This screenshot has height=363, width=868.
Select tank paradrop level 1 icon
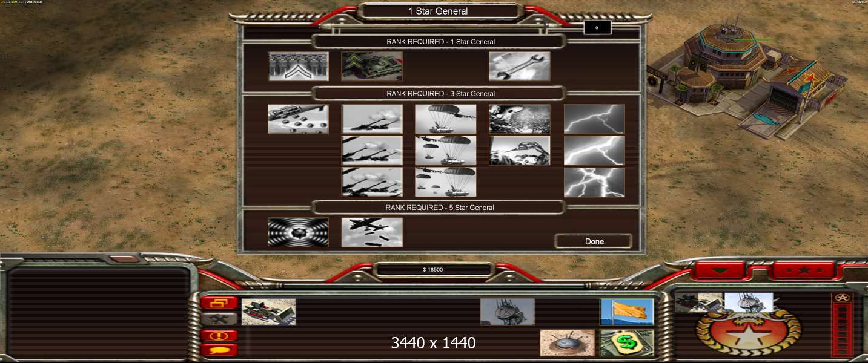point(446,119)
